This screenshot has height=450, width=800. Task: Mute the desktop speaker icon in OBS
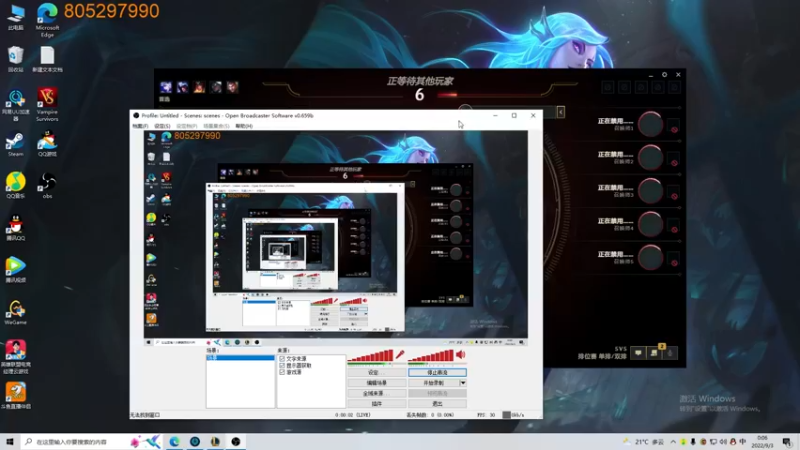461,355
